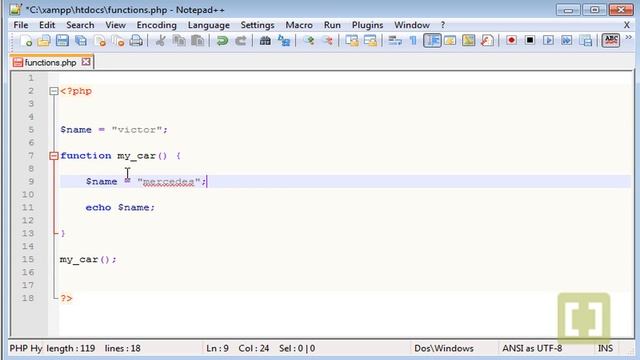Screen dimensions: 640x360
Task: Click the Zoom In icon
Action: tap(309, 40)
